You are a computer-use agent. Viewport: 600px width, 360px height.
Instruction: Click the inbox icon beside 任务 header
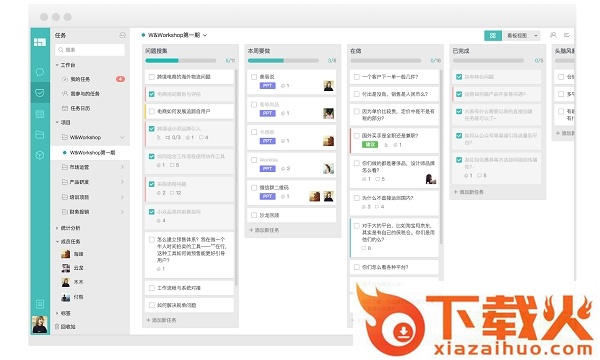pos(122,35)
